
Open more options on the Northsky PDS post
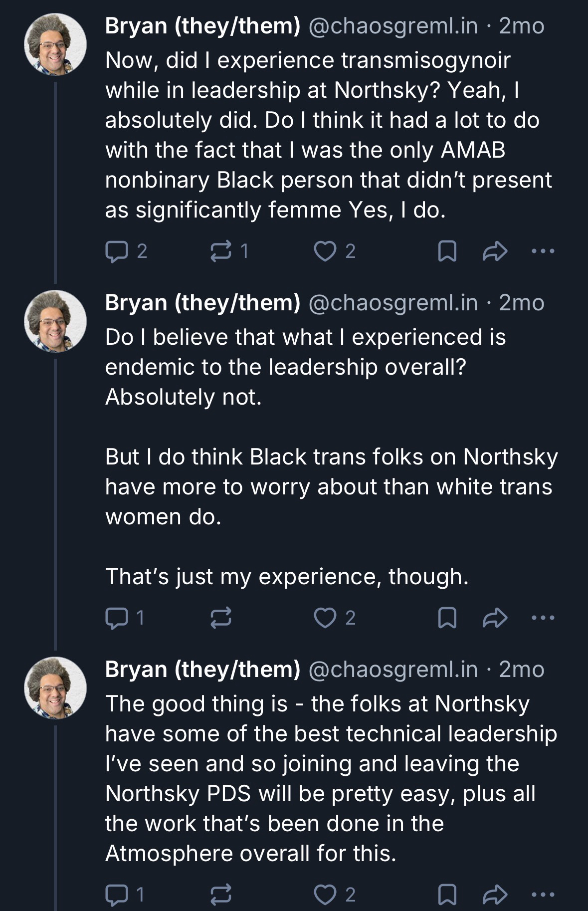[x=543, y=895]
